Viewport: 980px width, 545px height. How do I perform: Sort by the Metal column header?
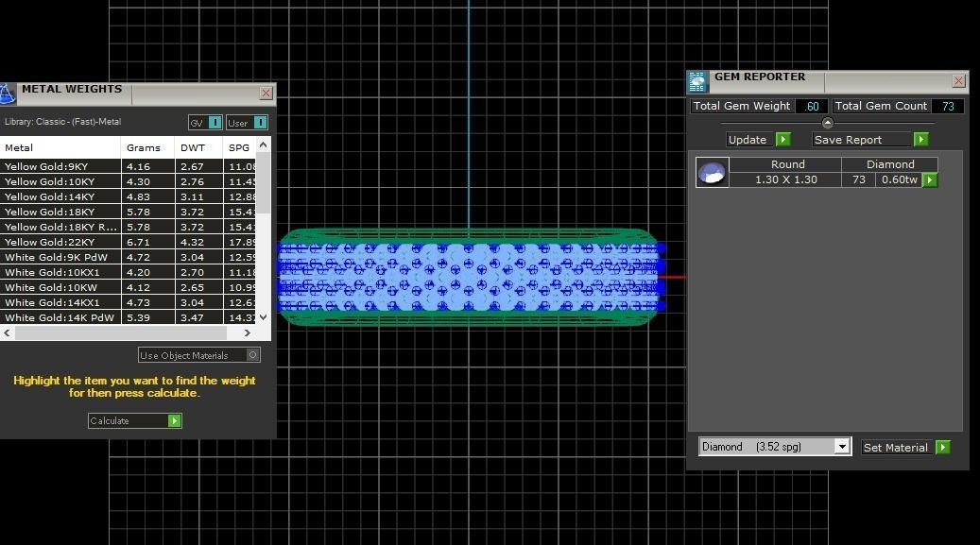60,147
